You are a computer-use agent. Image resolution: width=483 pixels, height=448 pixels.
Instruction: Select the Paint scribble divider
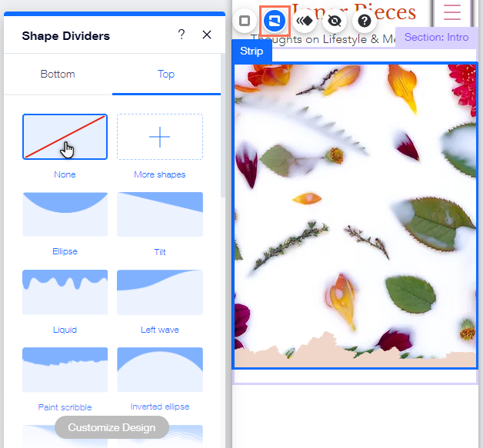(x=65, y=370)
